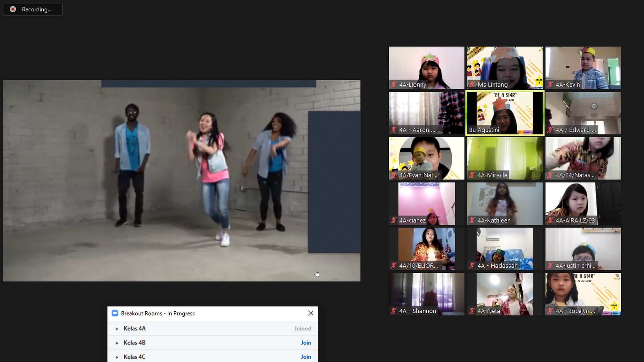Join the Kelas 4B breakout room

(306, 343)
